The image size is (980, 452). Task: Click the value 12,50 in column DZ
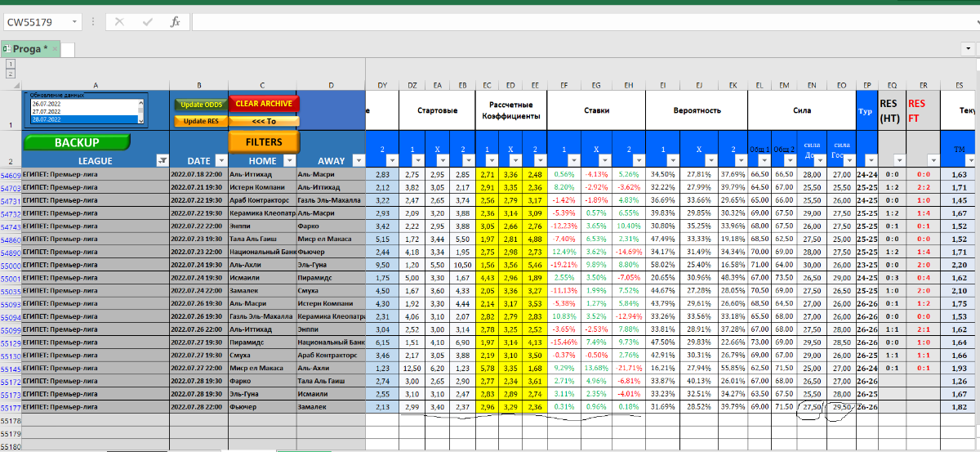(x=413, y=368)
